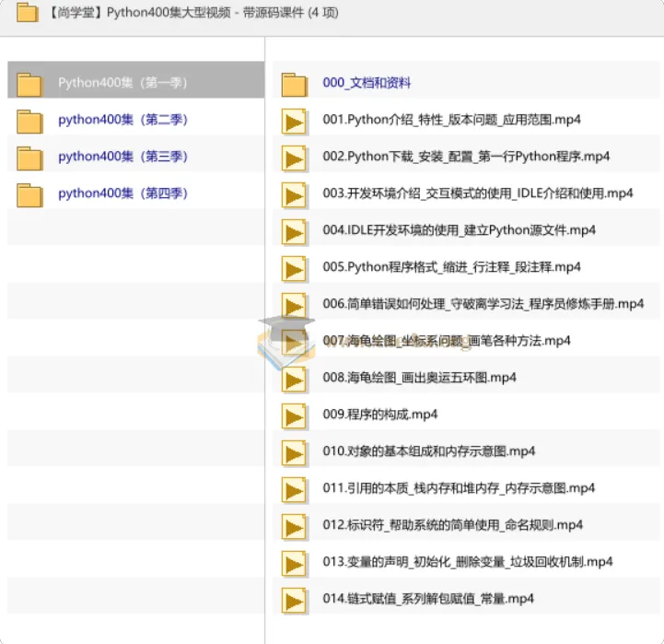Select file 003.开发环境介绍_交互模式的使用_IDLE介绍和使用.mp4
Image resolution: width=664 pixels, height=644 pixels.
coord(478,193)
